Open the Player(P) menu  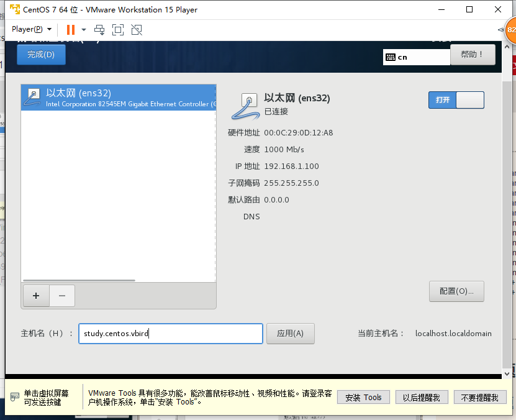coord(27,29)
